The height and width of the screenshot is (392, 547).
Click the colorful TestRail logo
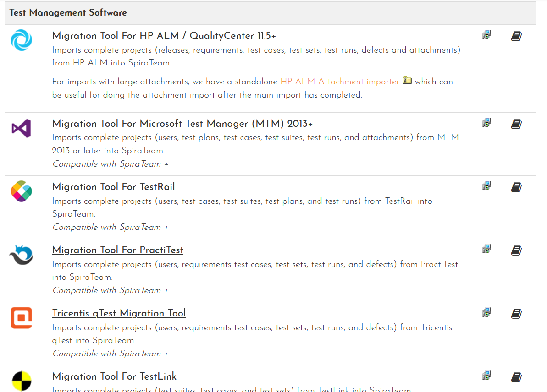pos(21,191)
